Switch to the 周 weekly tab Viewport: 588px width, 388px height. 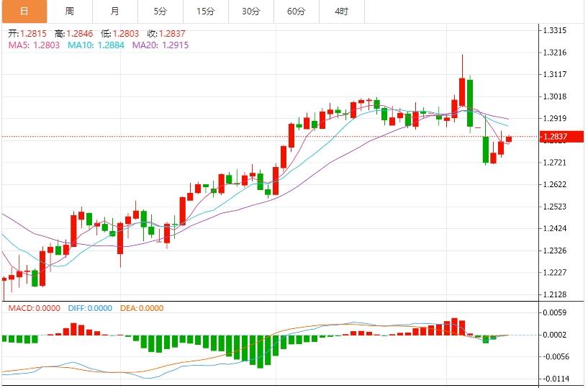(69, 12)
